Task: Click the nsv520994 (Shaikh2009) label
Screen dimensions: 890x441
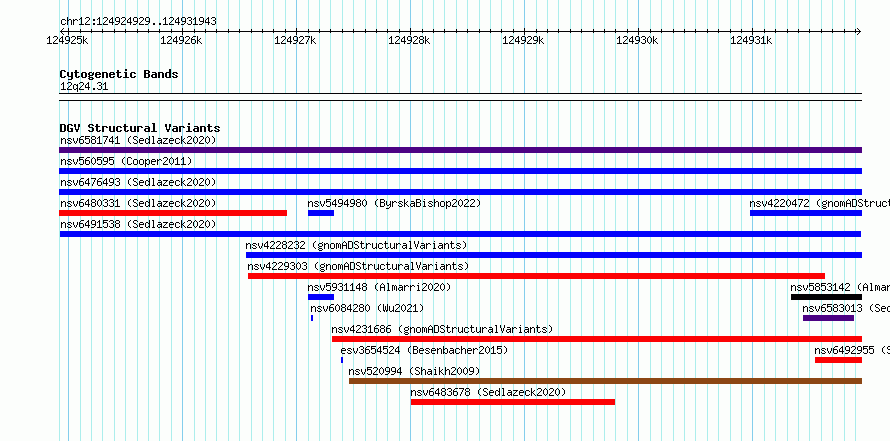Action: pyautogui.click(x=414, y=371)
